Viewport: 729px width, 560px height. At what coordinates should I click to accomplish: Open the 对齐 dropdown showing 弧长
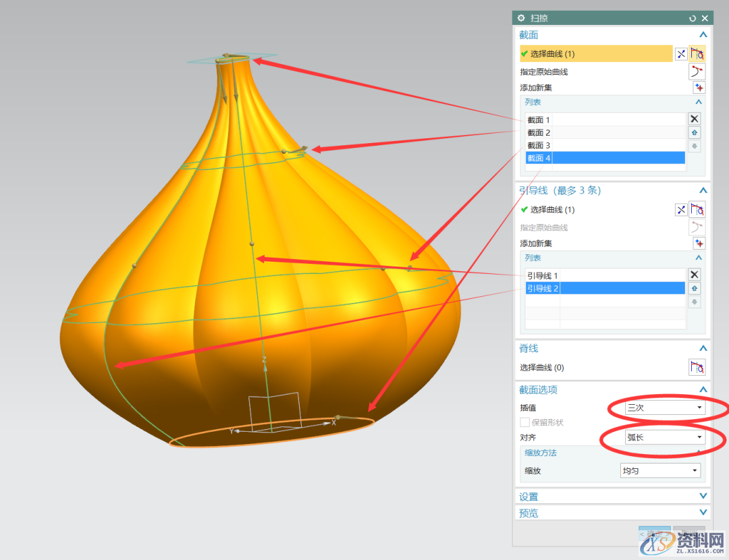(665, 437)
